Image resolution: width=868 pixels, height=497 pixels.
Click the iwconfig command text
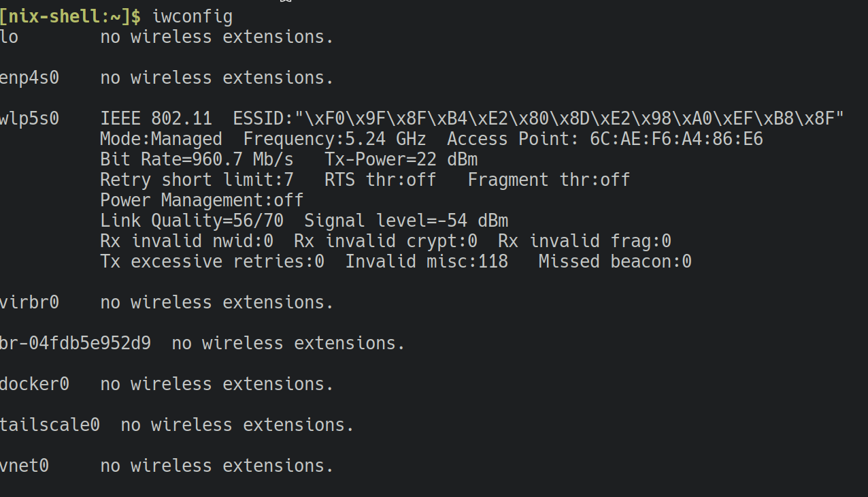tap(193, 17)
